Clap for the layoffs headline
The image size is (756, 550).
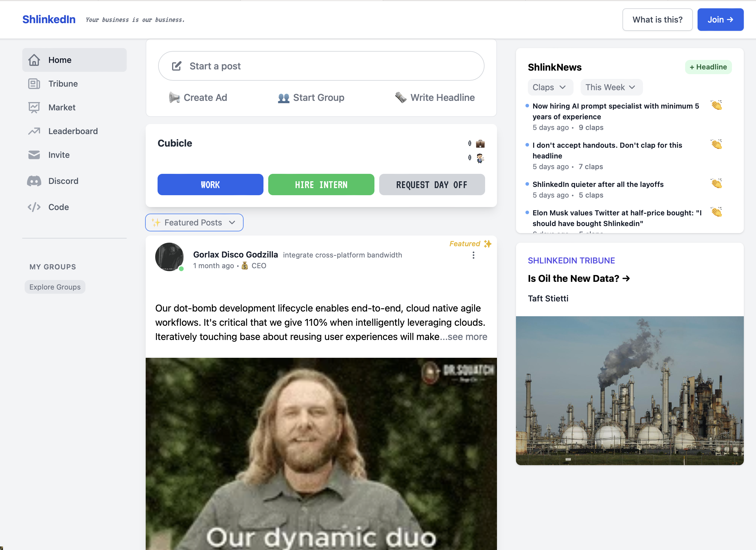click(x=716, y=183)
